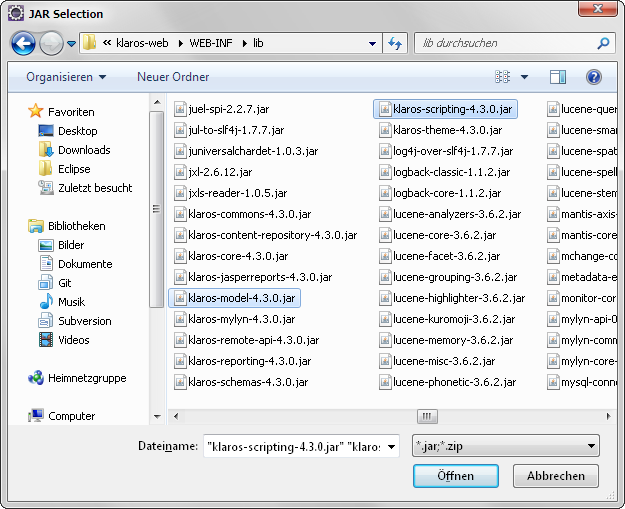Open help with the question mark icon

coord(594,77)
